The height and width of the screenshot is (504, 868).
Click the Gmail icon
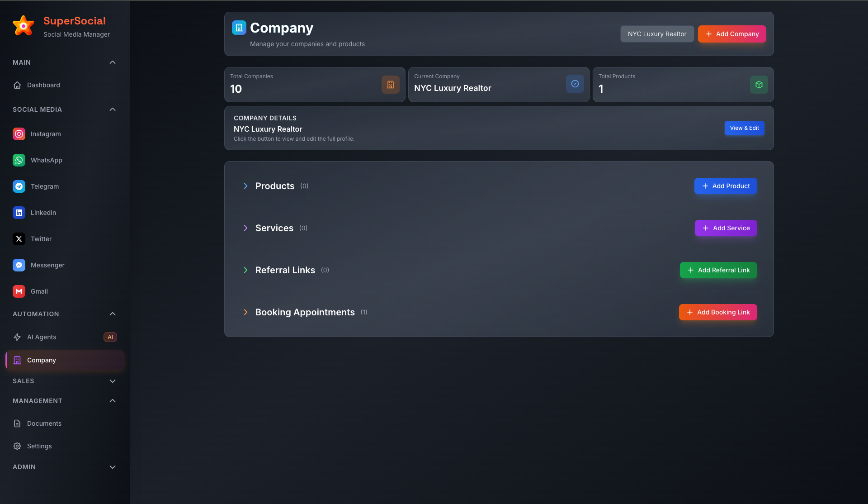pyautogui.click(x=19, y=291)
